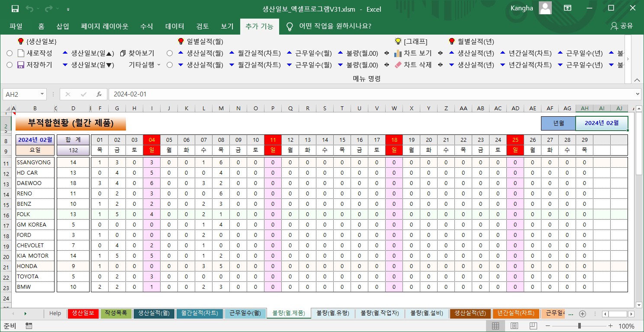
Task: Select the 2024년 02월 date cell at top right
Action: [602, 123]
